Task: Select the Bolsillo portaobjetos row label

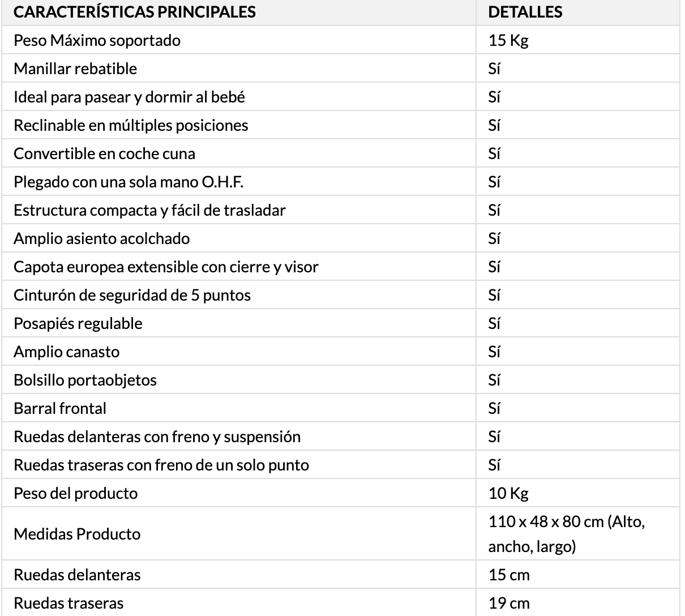Action: pyautogui.click(x=85, y=380)
